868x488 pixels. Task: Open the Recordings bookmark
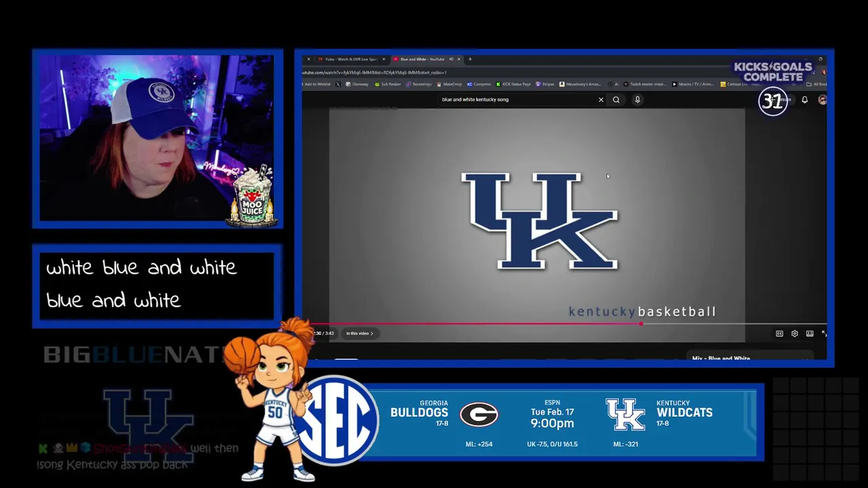[420, 84]
